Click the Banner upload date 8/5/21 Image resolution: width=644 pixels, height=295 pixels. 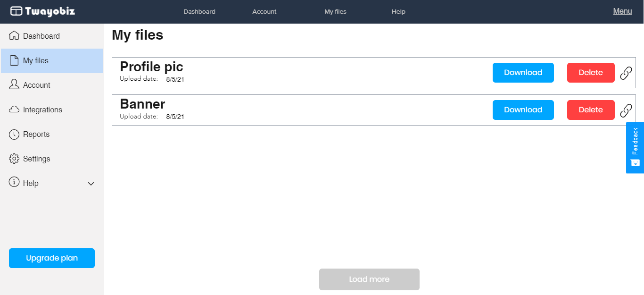(x=175, y=117)
